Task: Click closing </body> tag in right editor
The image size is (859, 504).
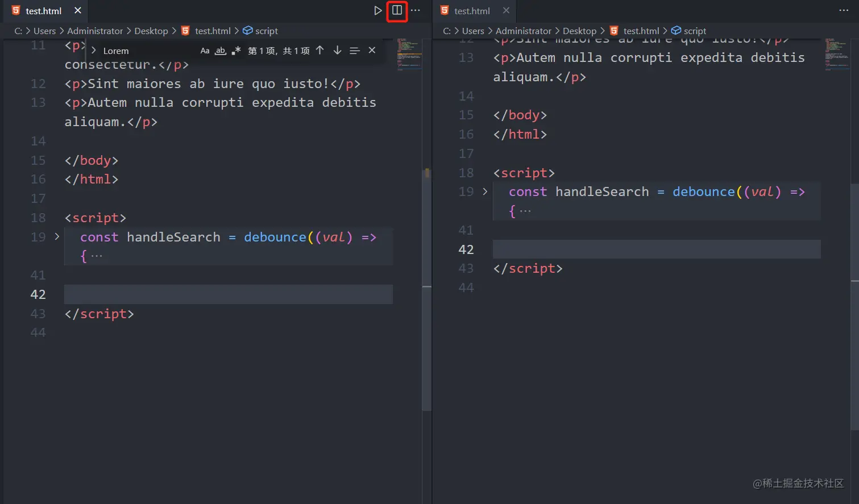Action: 520,115
